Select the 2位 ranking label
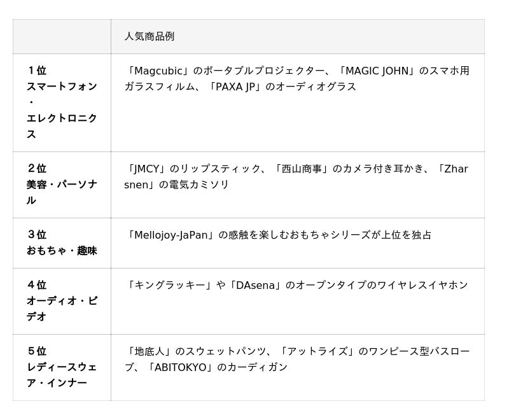 click(x=37, y=169)
